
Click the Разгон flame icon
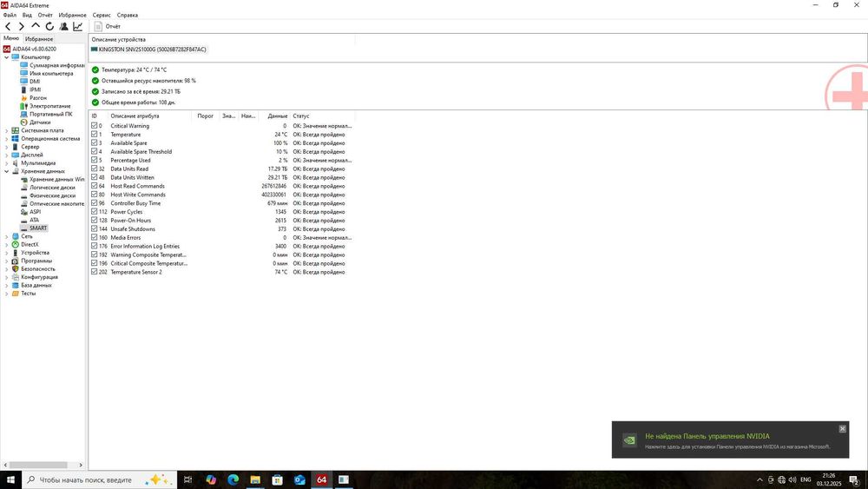pos(23,97)
